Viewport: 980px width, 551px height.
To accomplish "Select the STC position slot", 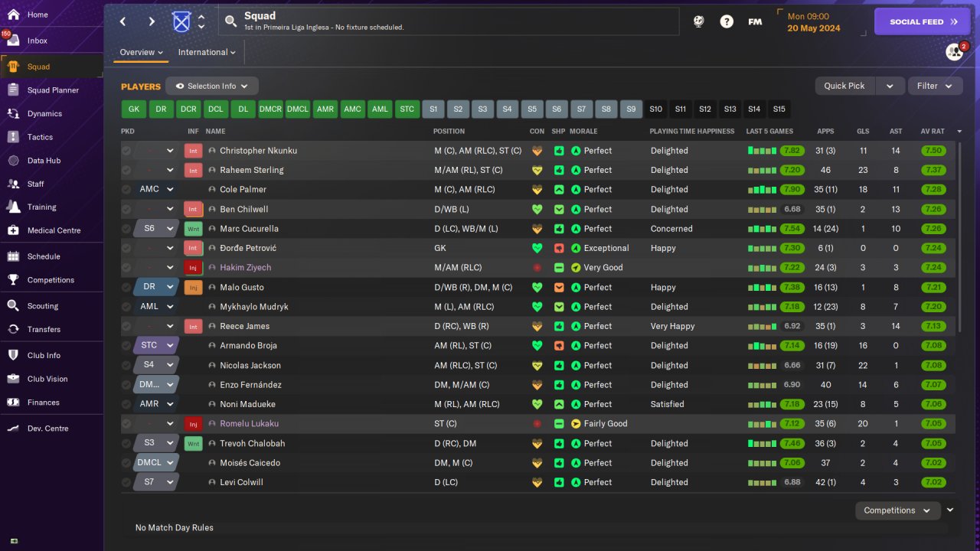I will tap(407, 109).
